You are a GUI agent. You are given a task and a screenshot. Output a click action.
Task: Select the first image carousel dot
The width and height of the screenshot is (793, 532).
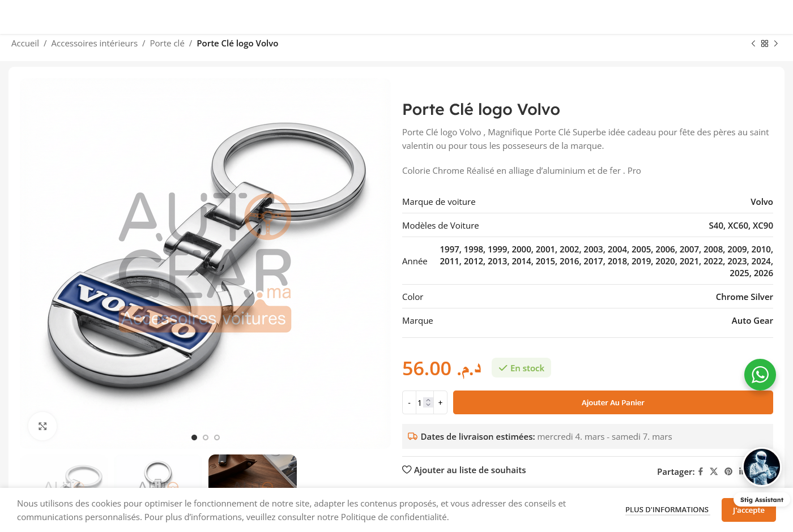194,437
